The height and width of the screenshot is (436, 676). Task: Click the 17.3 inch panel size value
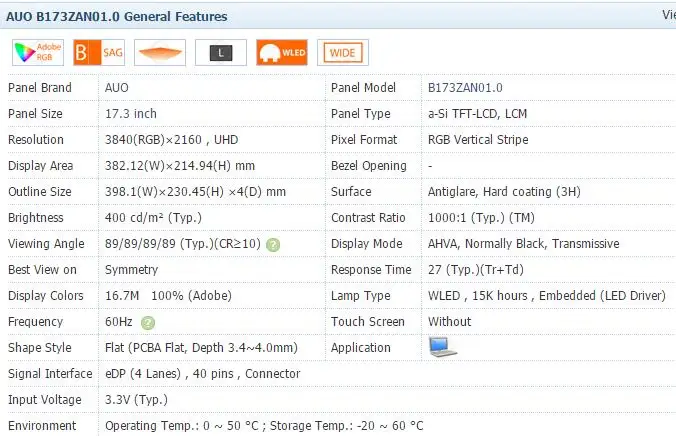point(131,114)
